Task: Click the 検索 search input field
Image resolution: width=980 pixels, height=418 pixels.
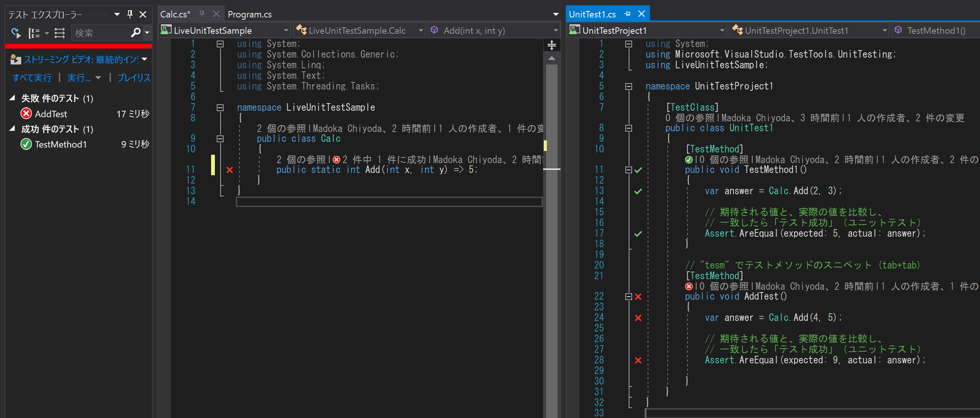Action: tap(101, 33)
